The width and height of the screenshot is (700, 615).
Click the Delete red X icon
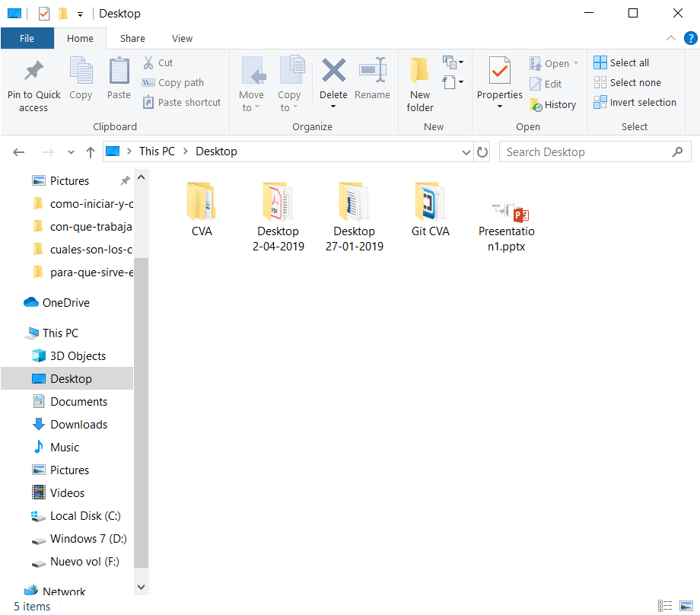pos(333,71)
